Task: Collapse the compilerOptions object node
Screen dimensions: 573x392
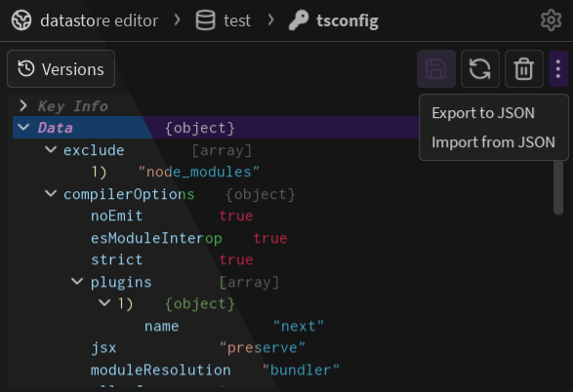Action: (51, 193)
